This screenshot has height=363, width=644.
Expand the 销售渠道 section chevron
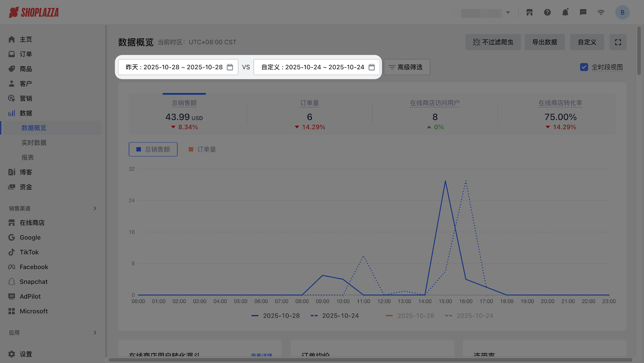tap(95, 208)
